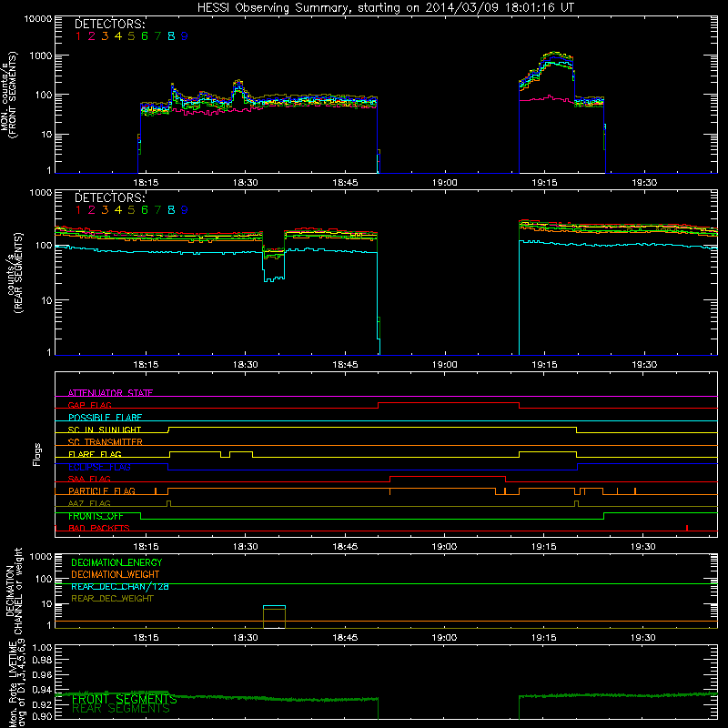The height and width of the screenshot is (728, 728).
Task: Click the 1.00 tick on the livetime axis
Action: click(x=42, y=647)
